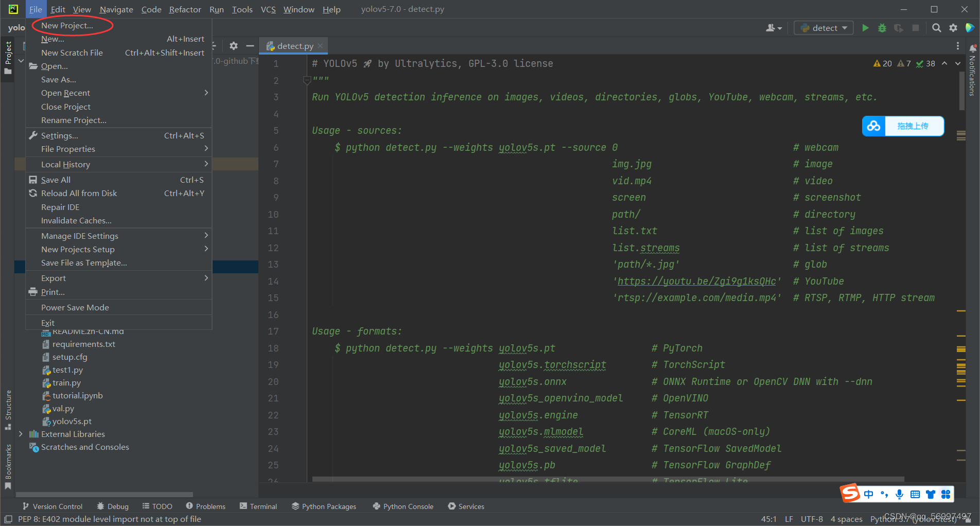The height and width of the screenshot is (526, 980).
Task: Open the 20 warnings inspection indicator
Action: (x=883, y=63)
